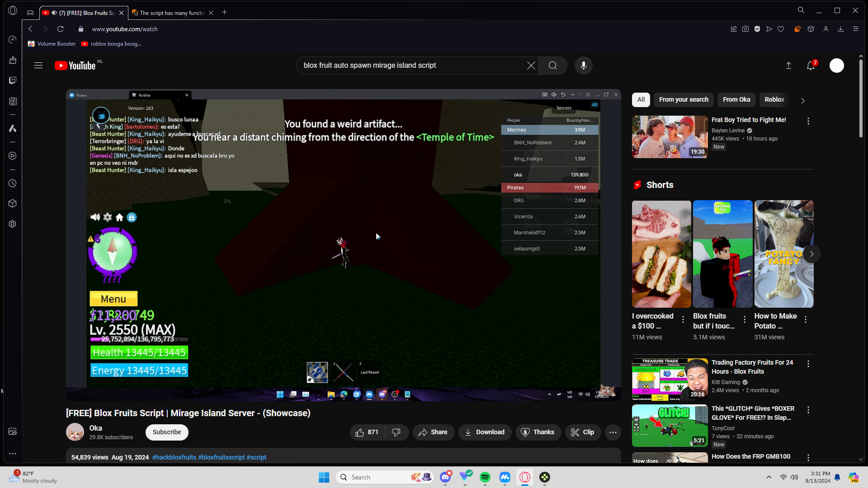868x488 pixels.
Task: Click the YouTube search input field
Action: [411, 66]
